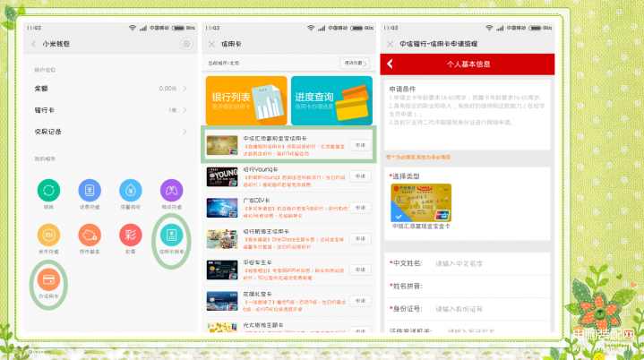Tap apply button for 平安车主卡 row
The image size is (644, 360).
(x=360, y=270)
